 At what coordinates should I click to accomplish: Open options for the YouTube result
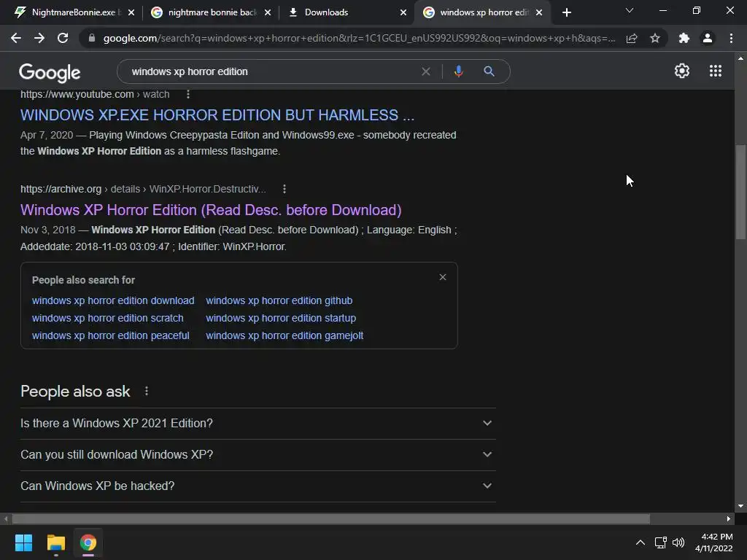[188, 94]
